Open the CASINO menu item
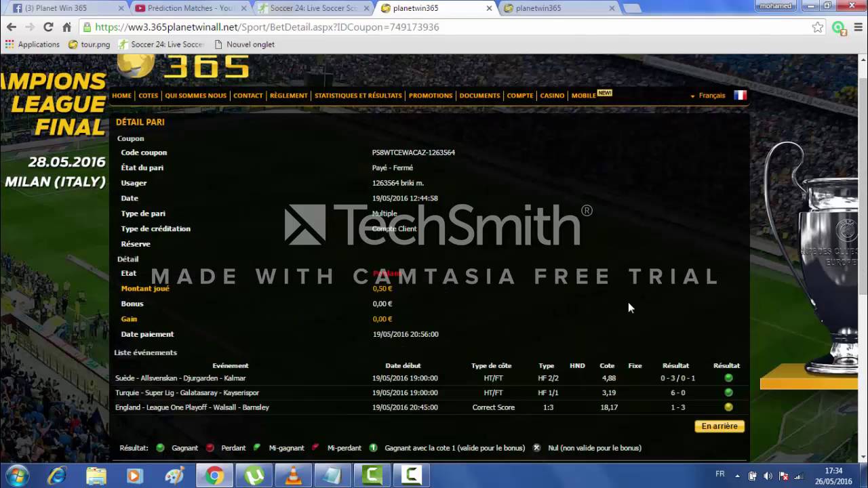868x488 pixels. (552, 96)
